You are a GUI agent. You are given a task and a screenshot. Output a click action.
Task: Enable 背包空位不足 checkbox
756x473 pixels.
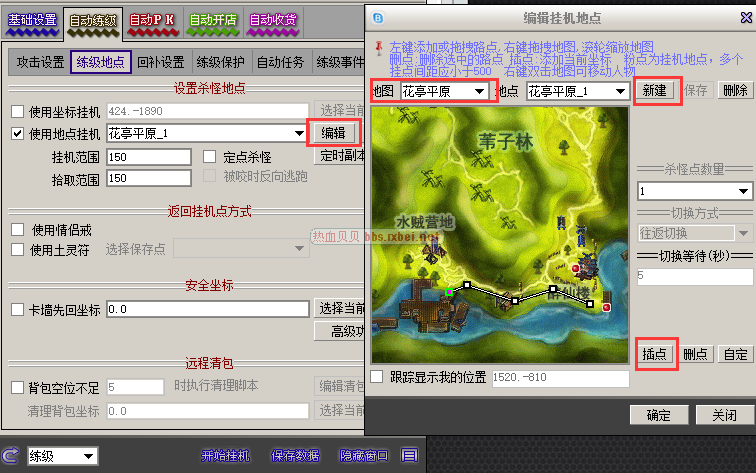[17, 387]
